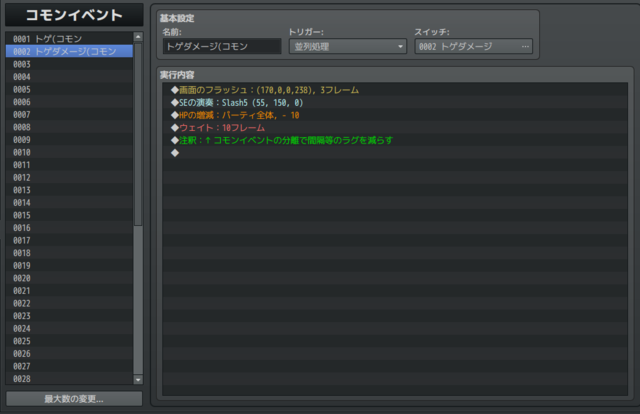Image resolution: width=640 pixels, height=414 pixels.
Task: Select the SEの演奏 Slash5 command line
Action: pos(395,102)
